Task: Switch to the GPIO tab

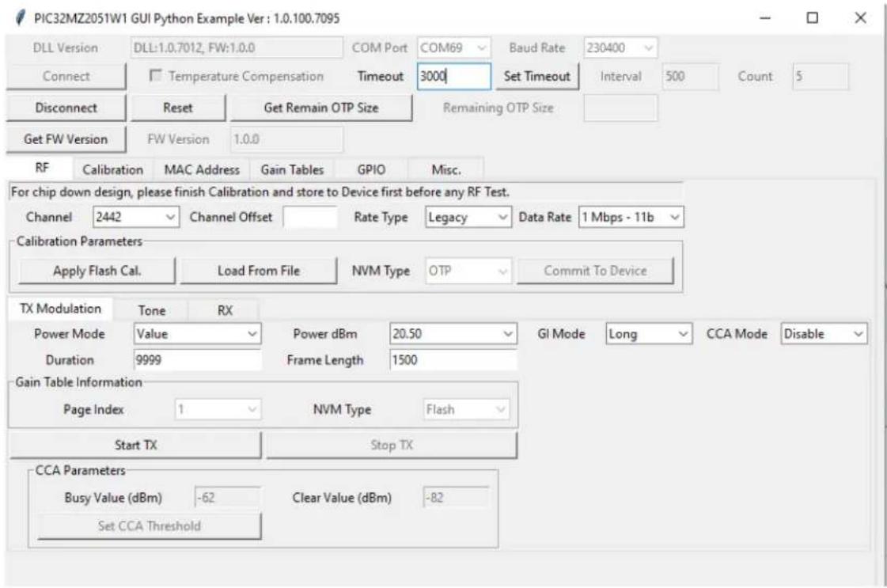Action: click(371, 170)
